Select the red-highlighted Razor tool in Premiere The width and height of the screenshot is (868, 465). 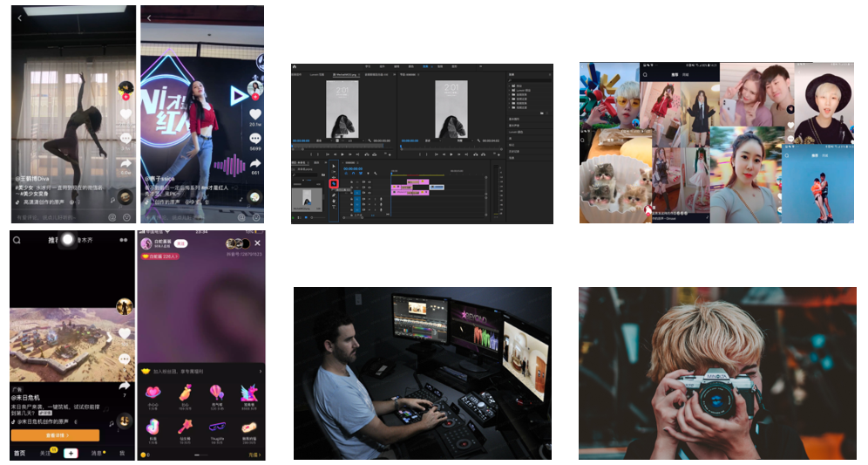point(334,184)
